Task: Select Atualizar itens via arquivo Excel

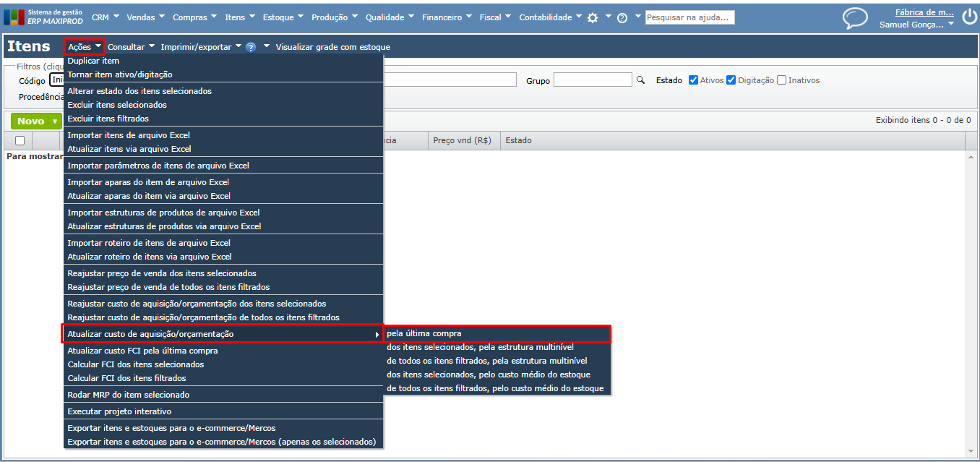Action: coord(223,149)
